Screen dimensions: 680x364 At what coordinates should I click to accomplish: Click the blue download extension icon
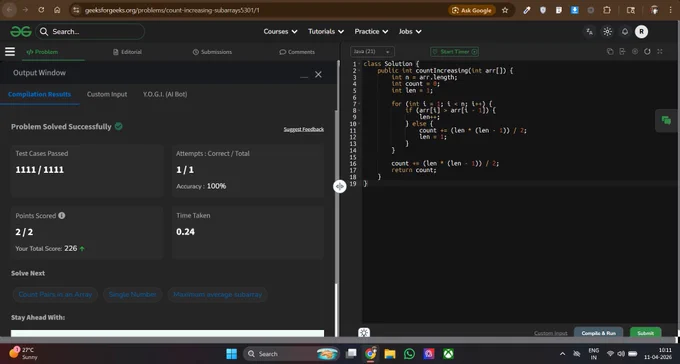pos(575,10)
